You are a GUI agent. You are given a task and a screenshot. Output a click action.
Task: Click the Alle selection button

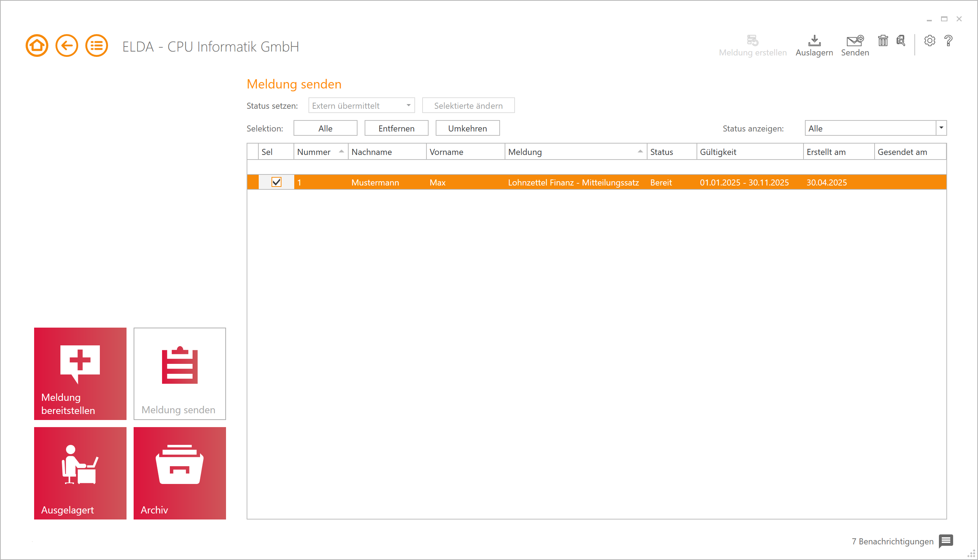pos(325,128)
